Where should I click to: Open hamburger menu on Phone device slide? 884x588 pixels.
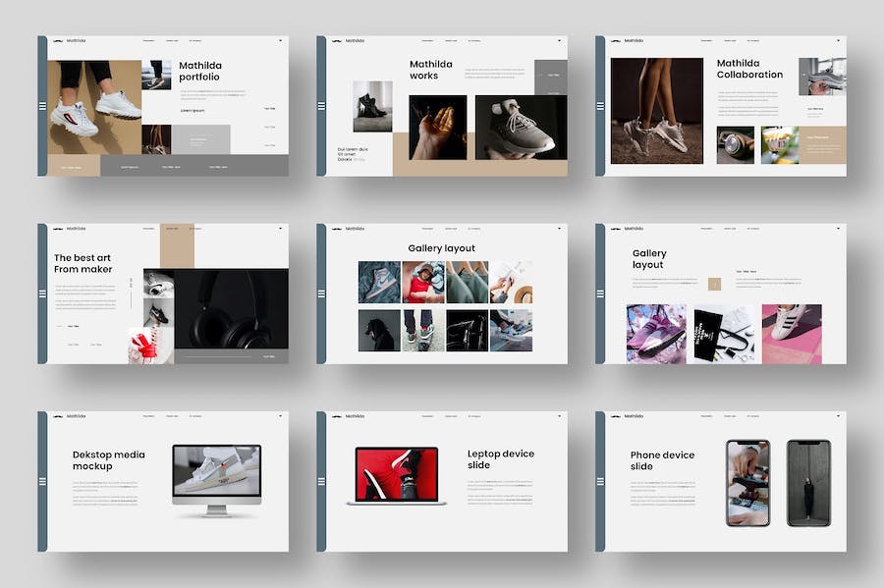[x=600, y=481]
